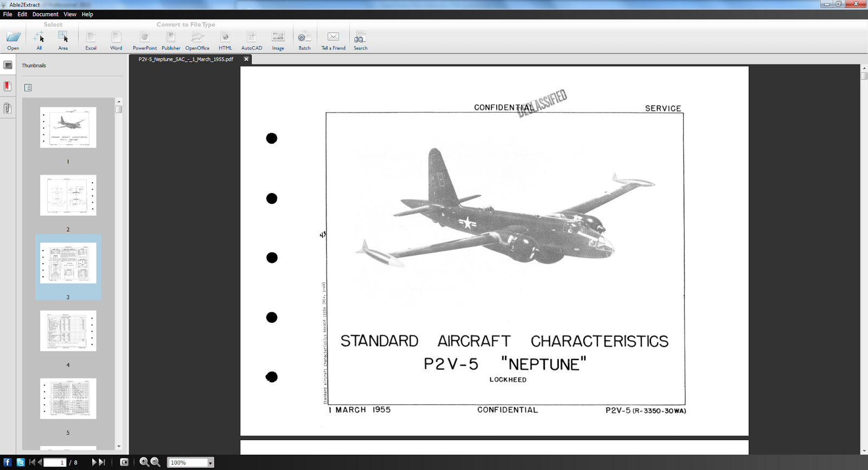Go to previous page
The height and width of the screenshot is (470, 868).
pyautogui.click(x=40, y=462)
